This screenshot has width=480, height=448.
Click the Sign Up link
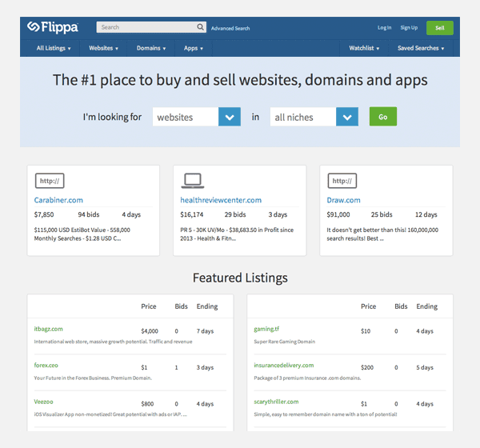409,28
